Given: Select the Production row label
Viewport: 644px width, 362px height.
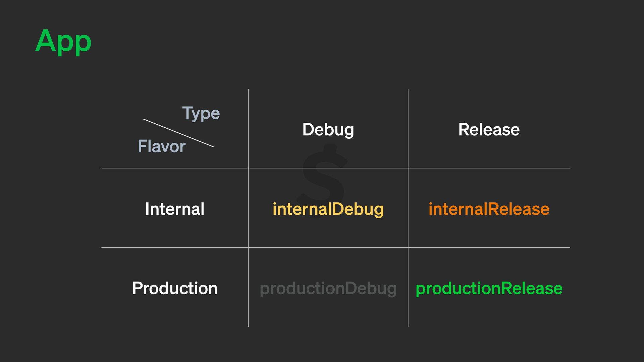Looking at the screenshot, I should (x=174, y=288).
